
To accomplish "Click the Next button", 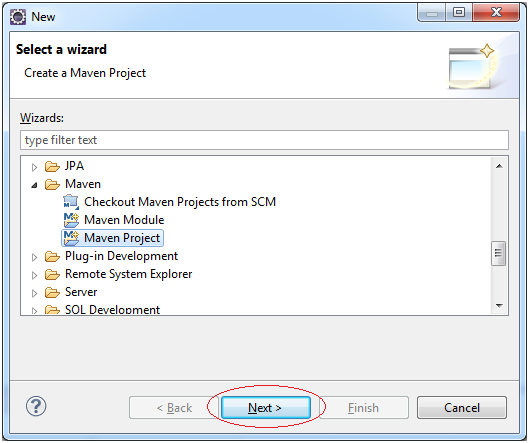I will click(x=266, y=408).
